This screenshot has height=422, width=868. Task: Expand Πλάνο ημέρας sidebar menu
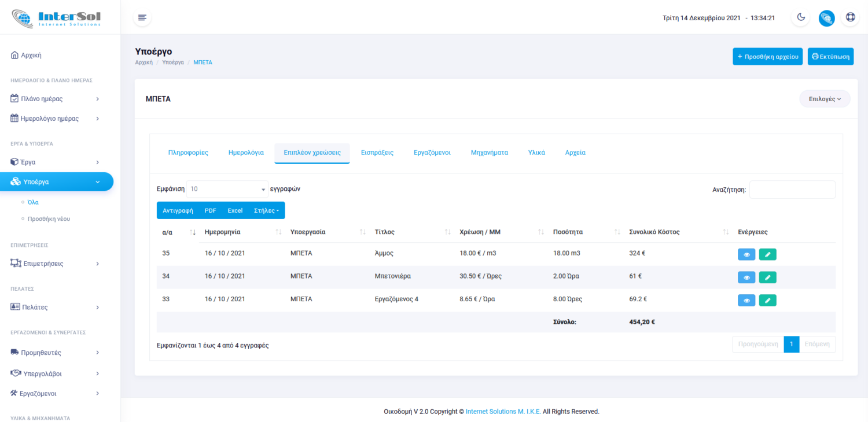tap(56, 99)
